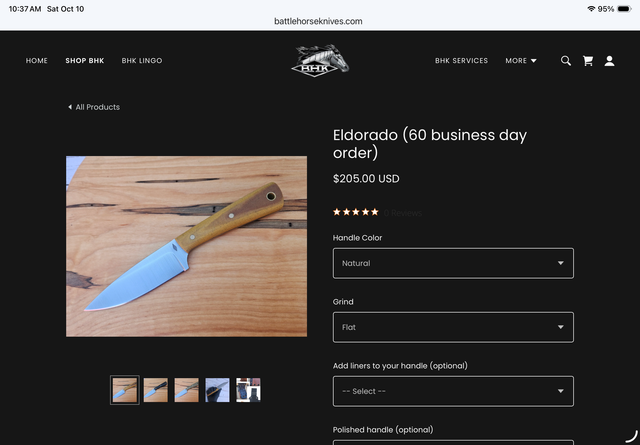The width and height of the screenshot is (640, 445).
Task: Open the site search magnifier icon
Action: [x=566, y=61]
